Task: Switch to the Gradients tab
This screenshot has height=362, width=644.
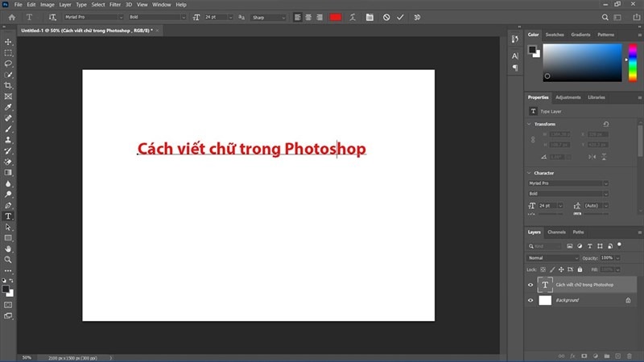Action: pyautogui.click(x=580, y=35)
